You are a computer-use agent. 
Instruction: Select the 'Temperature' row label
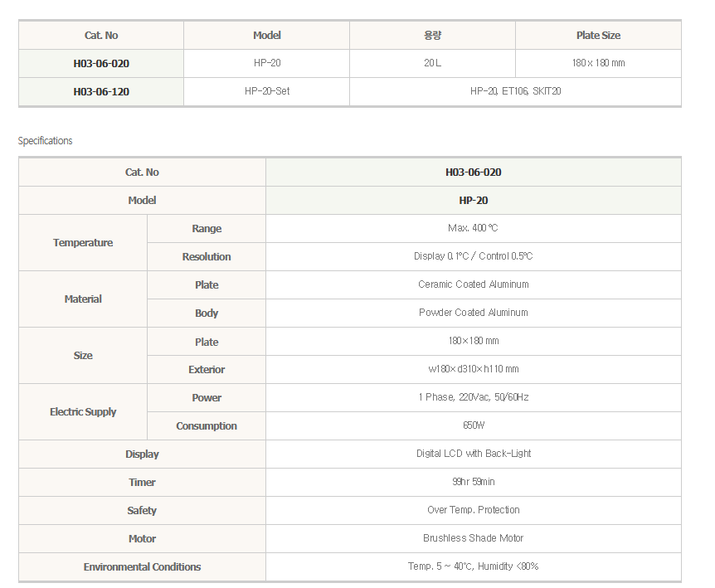[83, 242]
